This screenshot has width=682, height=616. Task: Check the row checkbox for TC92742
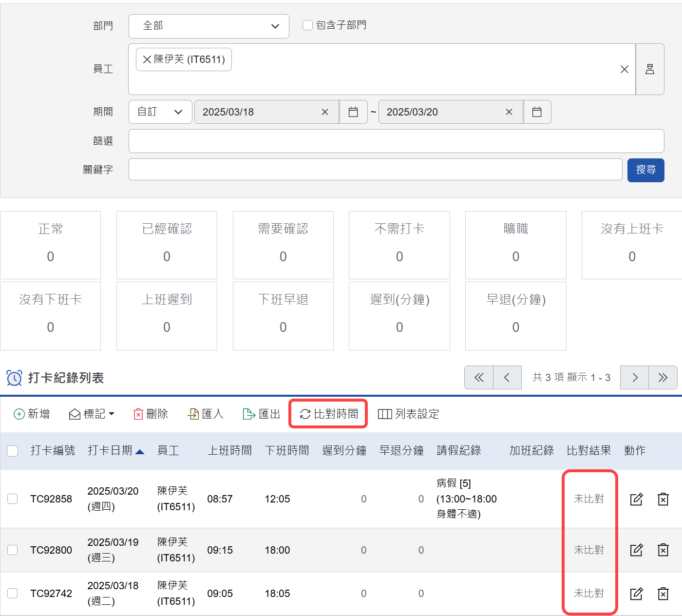tap(13, 594)
